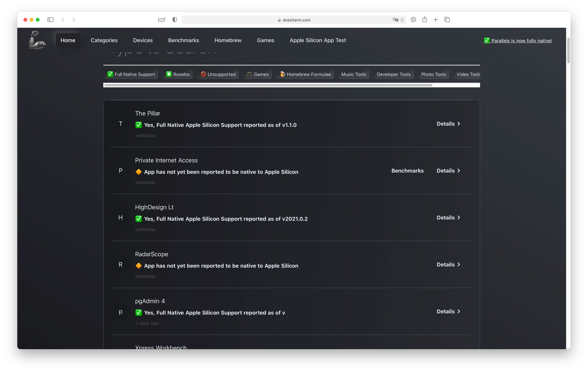Click the page vertical scrollbar
The width and height of the screenshot is (588, 372).
568,50
